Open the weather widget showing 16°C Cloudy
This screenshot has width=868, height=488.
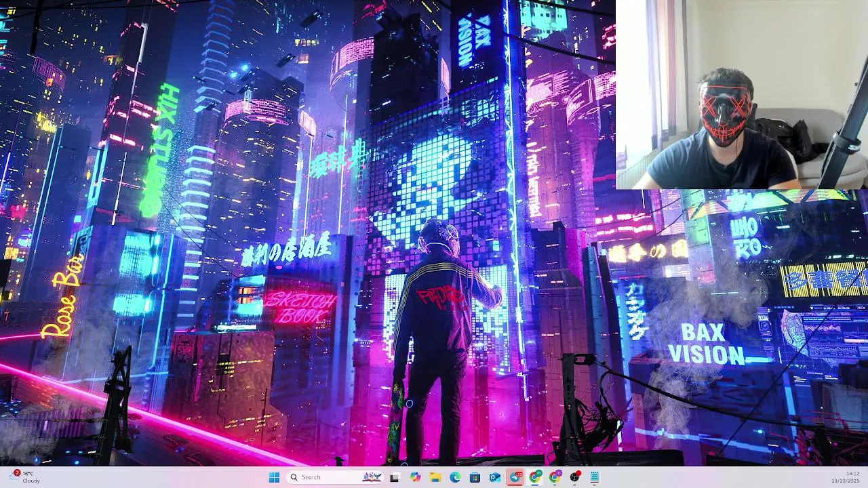[26, 477]
